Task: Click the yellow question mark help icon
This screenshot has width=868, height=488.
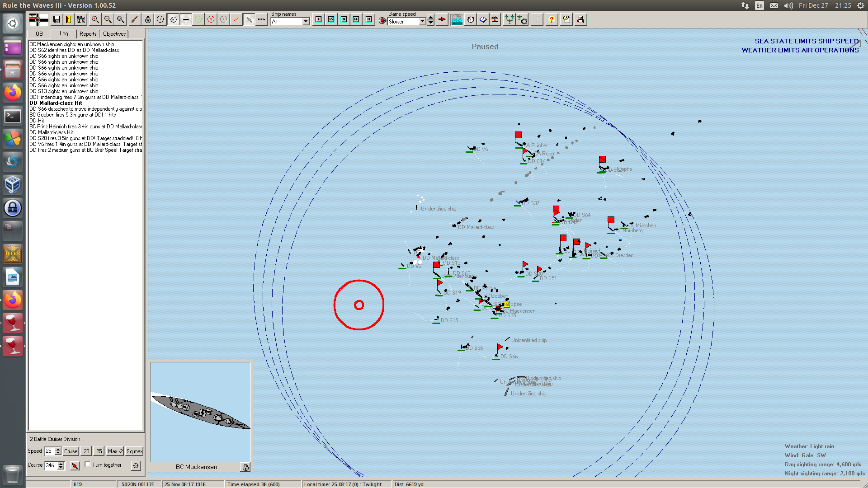Action: click(x=551, y=19)
